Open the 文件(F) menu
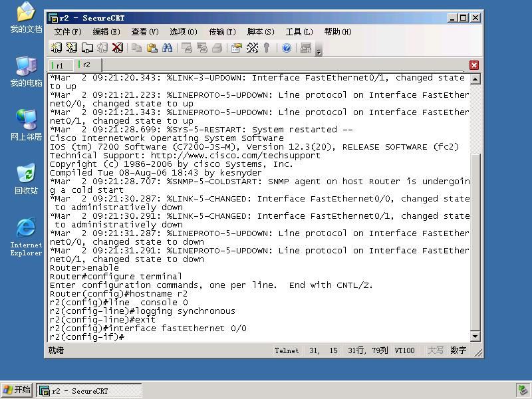 68,32
